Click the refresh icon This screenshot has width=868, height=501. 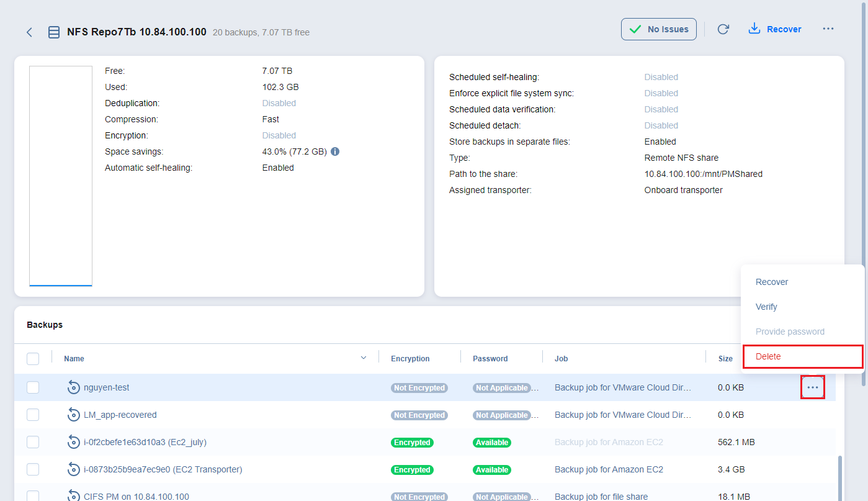click(x=723, y=29)
